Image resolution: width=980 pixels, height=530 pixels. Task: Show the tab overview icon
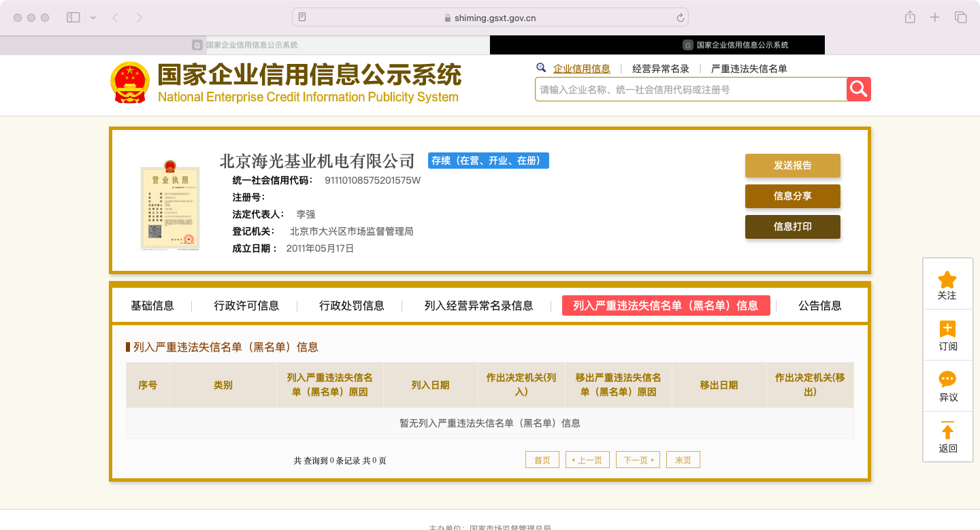[x=961, y=17]
